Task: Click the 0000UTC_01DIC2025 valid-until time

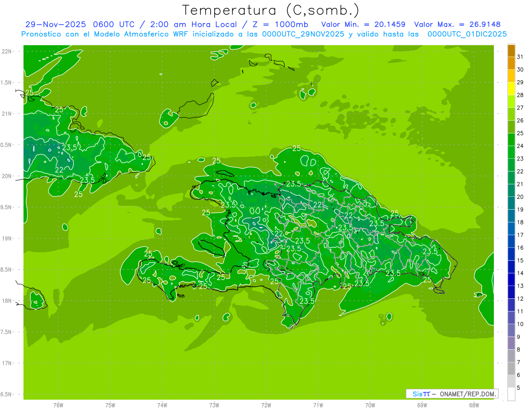Action: coord(467,34)
